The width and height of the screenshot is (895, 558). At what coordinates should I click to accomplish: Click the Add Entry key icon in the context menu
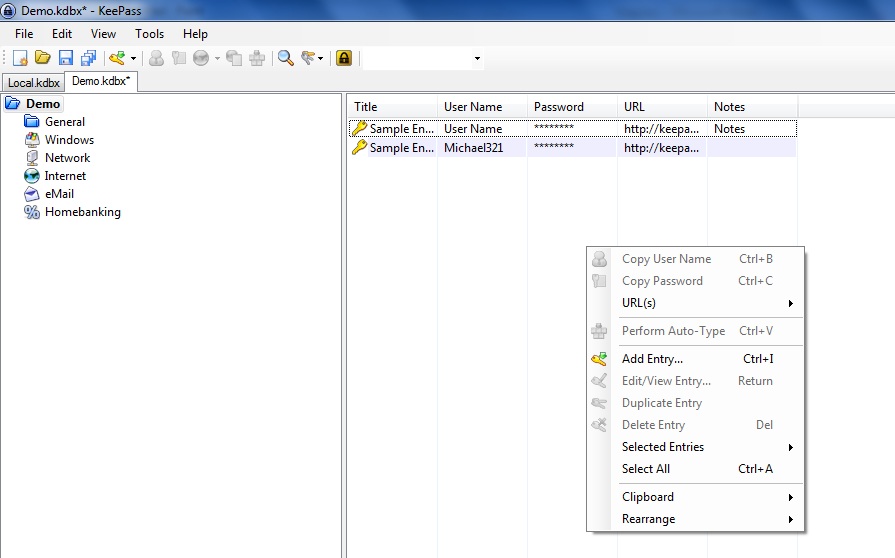[x=599, y=359]
